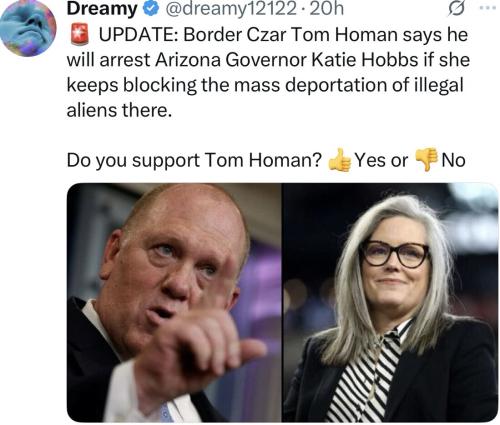Viewport: 500px width, 425px height.
Task: Open Grok slashed-circle icon on the post
Action: (456, 10)
